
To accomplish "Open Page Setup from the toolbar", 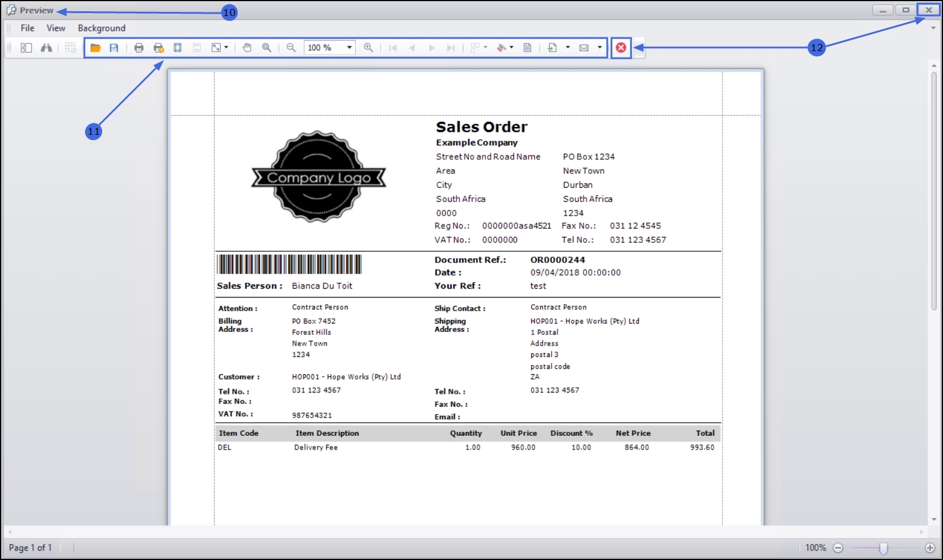I will (177, 48).
